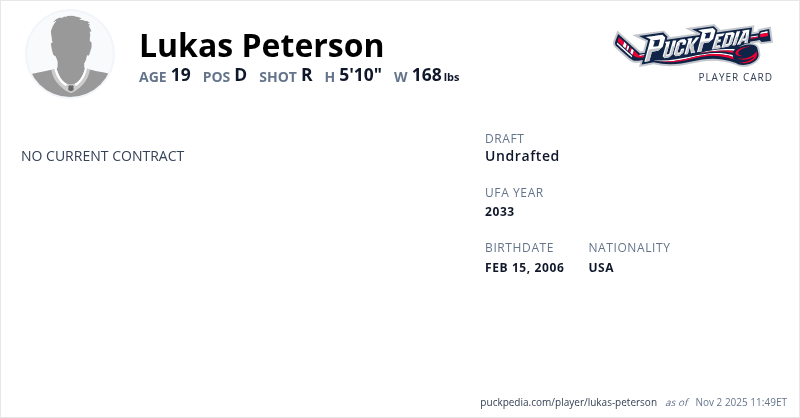This screenshot has height=418, width=800.
Task: Click the UFA YEAR label
Action: pyautogui.click(x=514, y=192)
